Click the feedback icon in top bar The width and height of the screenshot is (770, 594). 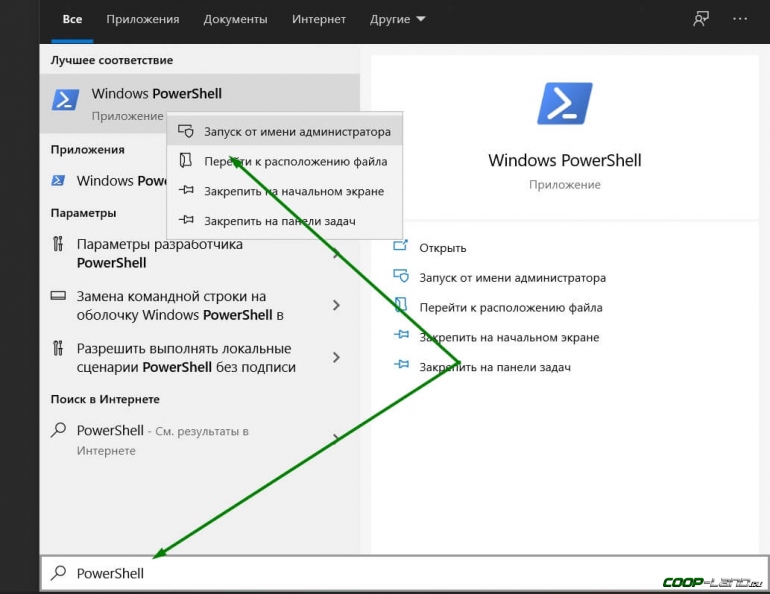[x=700, y=19]
